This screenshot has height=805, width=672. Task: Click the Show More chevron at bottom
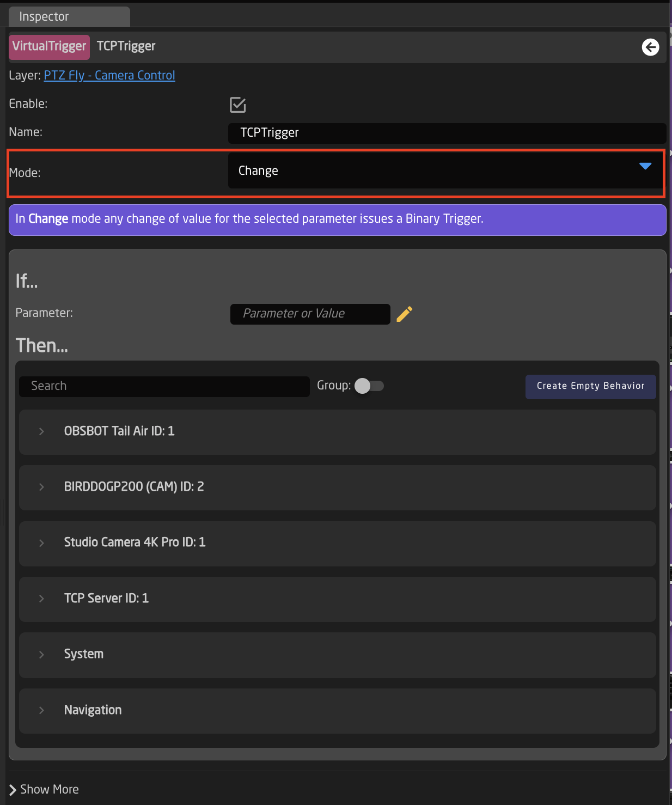(x=12, y=789)
